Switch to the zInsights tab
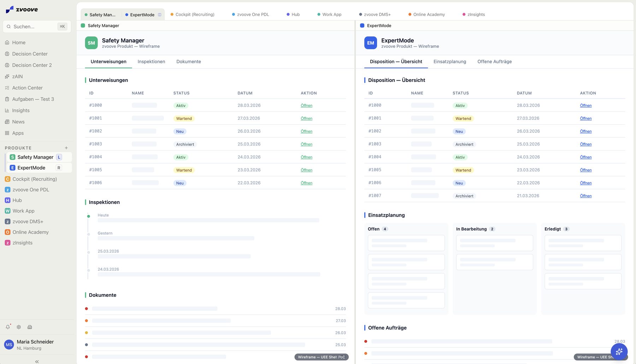Screen dimensions: 636x364 pos(474,14)
